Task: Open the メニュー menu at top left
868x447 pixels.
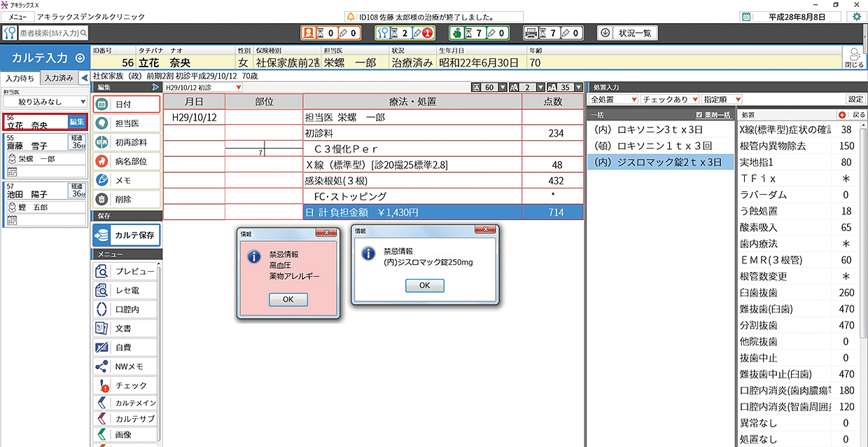Action: tap(17, 16)
